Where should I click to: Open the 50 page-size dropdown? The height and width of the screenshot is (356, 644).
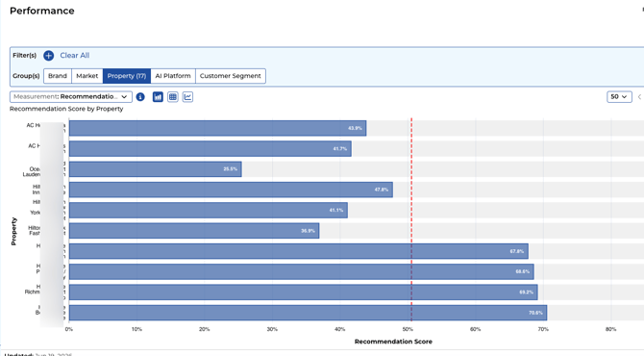click(619, 97)
